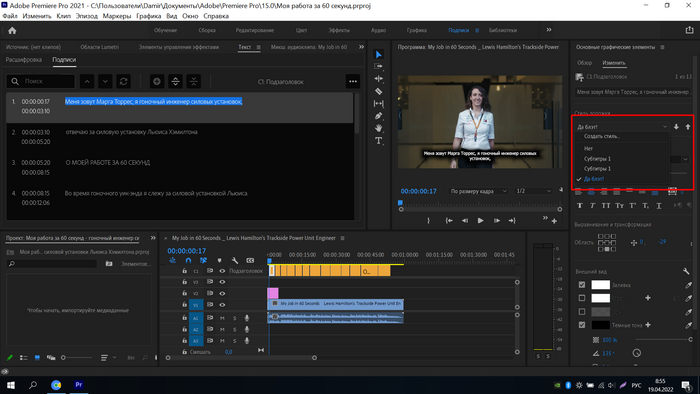Open the Маркеры menu

click(117, 16)
